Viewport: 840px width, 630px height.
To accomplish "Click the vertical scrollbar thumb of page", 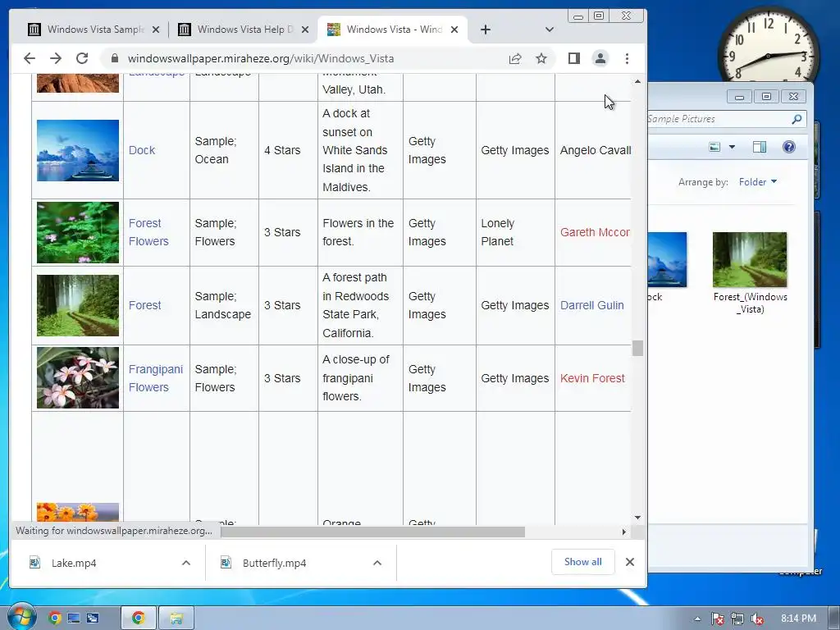I will (637, 348).
